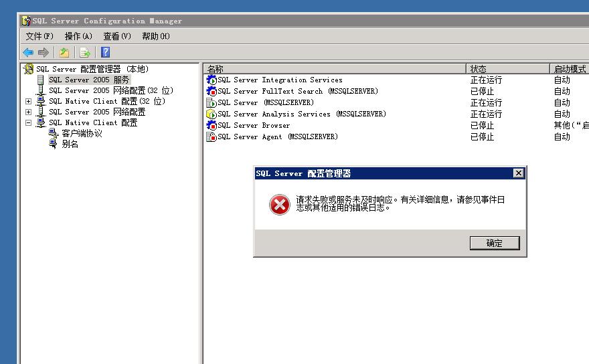Close the SQL Server 配置管理器 error dialog

tap(518, 173)
